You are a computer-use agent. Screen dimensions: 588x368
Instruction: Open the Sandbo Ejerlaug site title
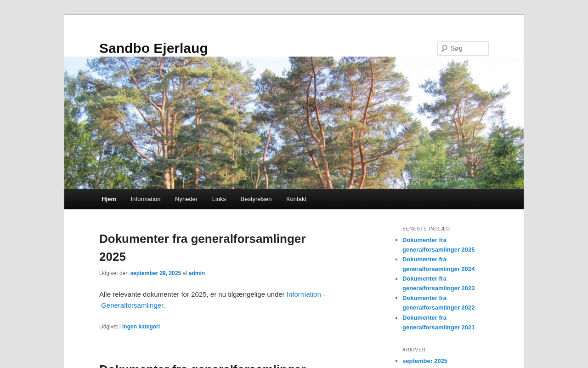pos(153,48)
